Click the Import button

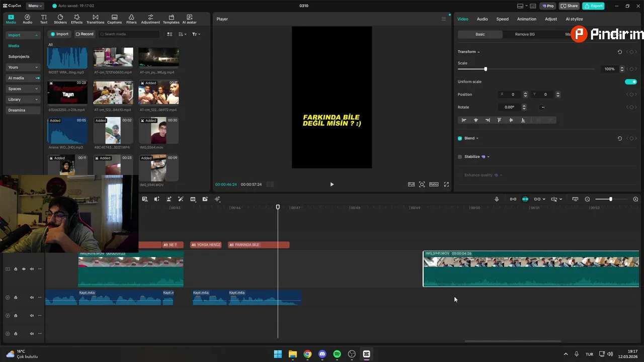point(59,34)
